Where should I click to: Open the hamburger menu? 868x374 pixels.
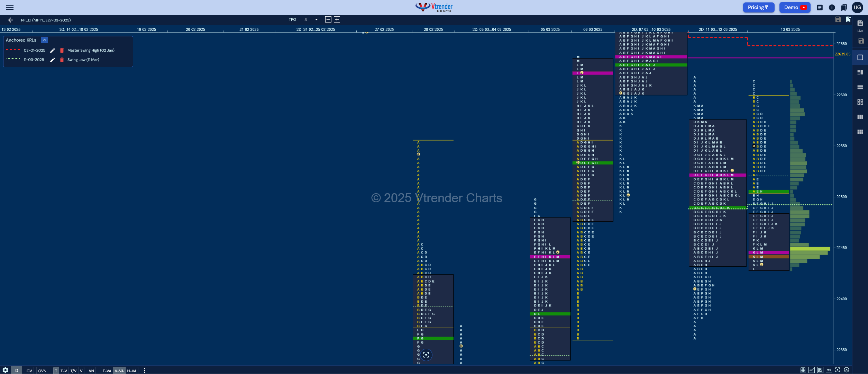point(10,7)
